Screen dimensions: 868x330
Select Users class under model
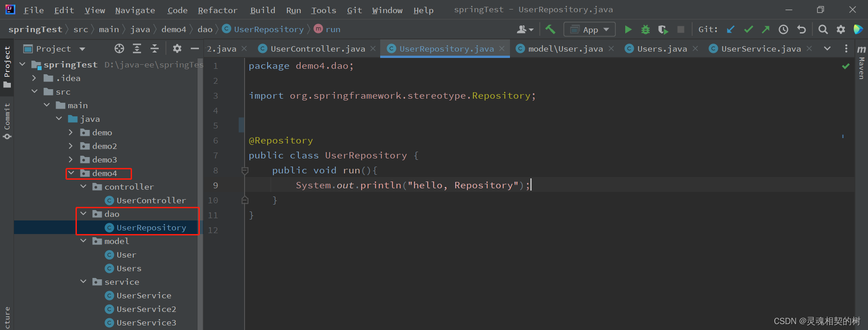coord(129,268)
